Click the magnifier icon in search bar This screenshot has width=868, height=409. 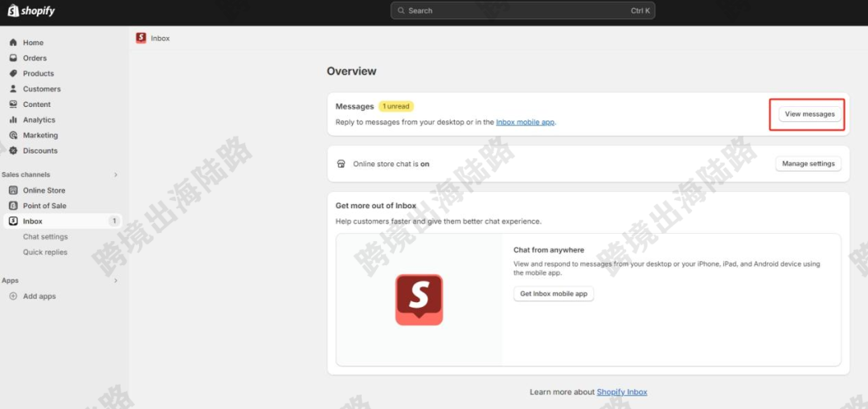pyautogui.click(x=401, y=10)
